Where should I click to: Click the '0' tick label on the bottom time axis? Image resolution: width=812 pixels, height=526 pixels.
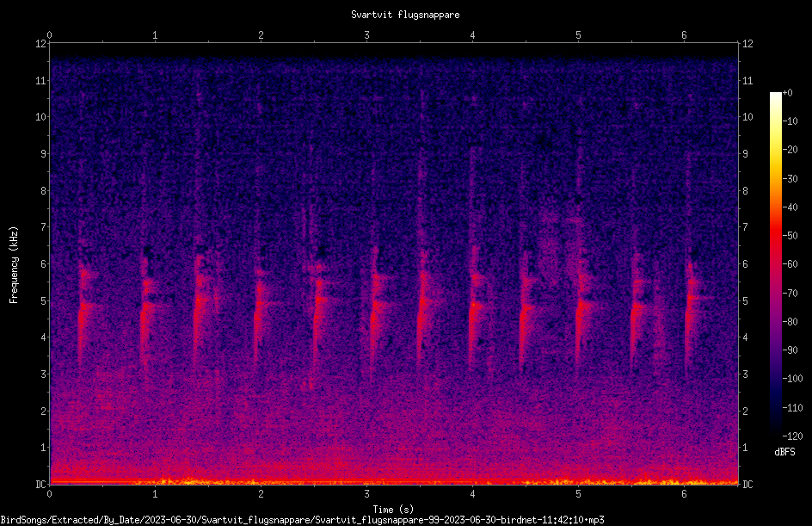pos(49,494)
